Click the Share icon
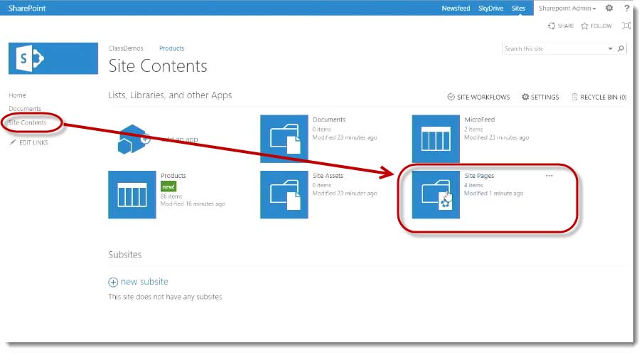The image size is (644, 353). tap(552, 26)
